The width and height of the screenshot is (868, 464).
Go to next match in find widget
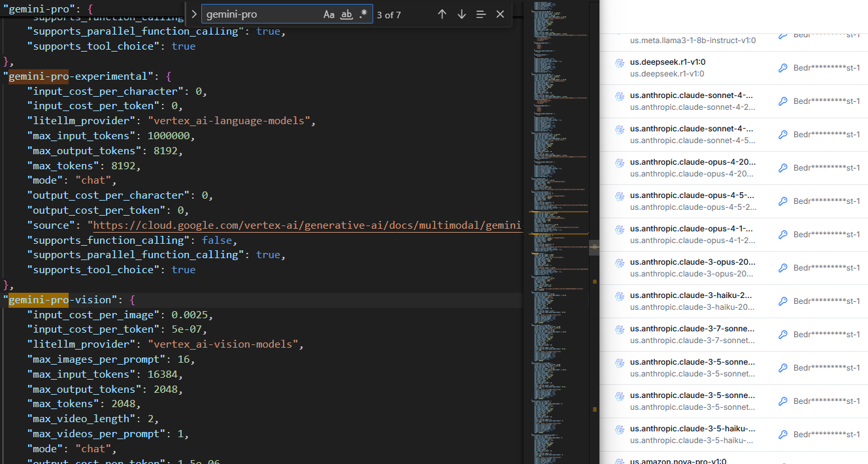(x=461, y=14)
